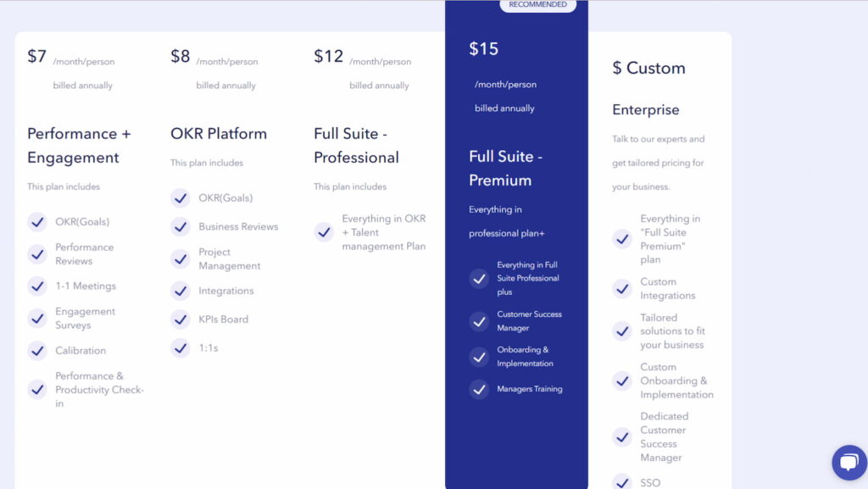The height and width of the screenshot is (489, 868).
Task: Click checkmark icon beside Business Reviews
Action: click(180, 227)
